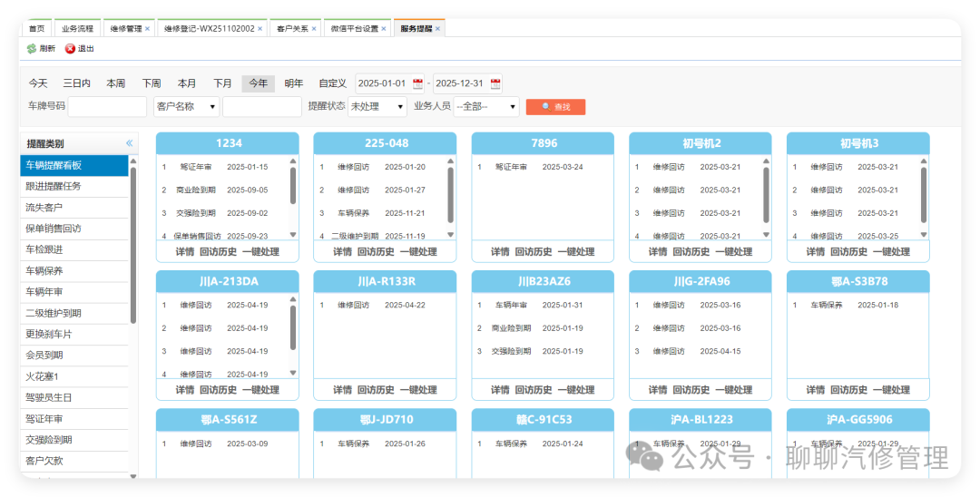980x497 pixels.
Task: Filter by 今天
Action: (38, 83)
